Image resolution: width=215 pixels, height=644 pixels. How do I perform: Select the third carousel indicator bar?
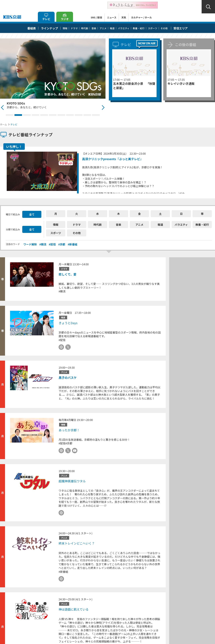[27, 115]
